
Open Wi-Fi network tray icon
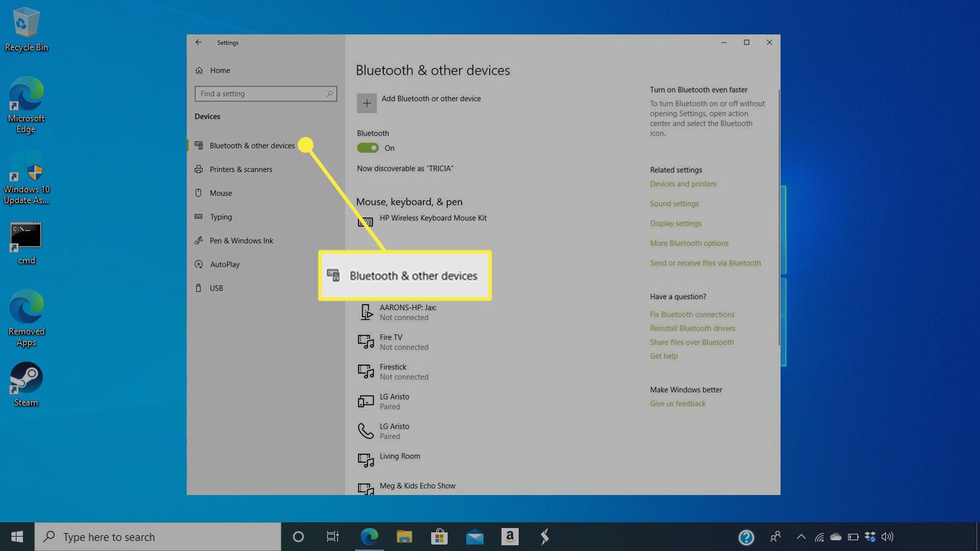[x=819, y=537]
